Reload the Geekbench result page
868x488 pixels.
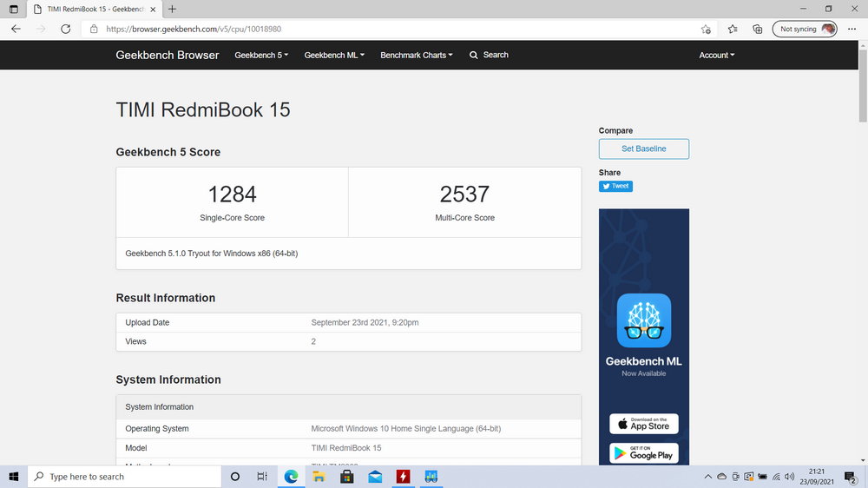pos(65,29)
